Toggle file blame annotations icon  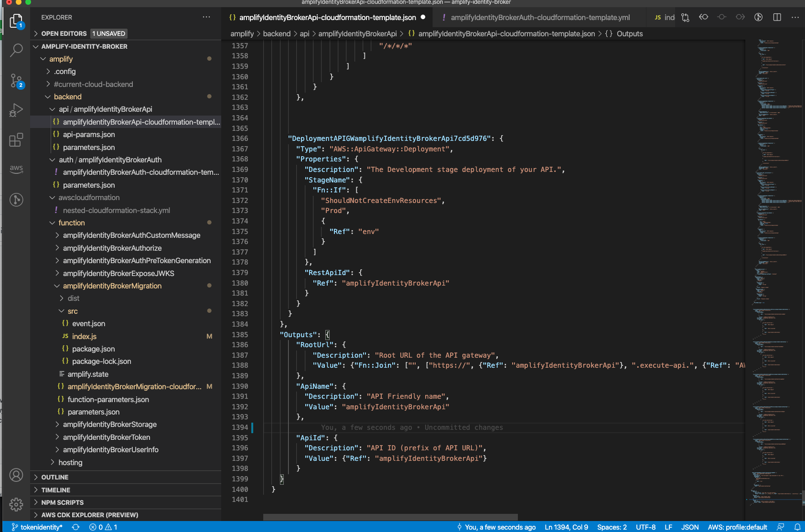pyautogui.click(x=758, y=17)
